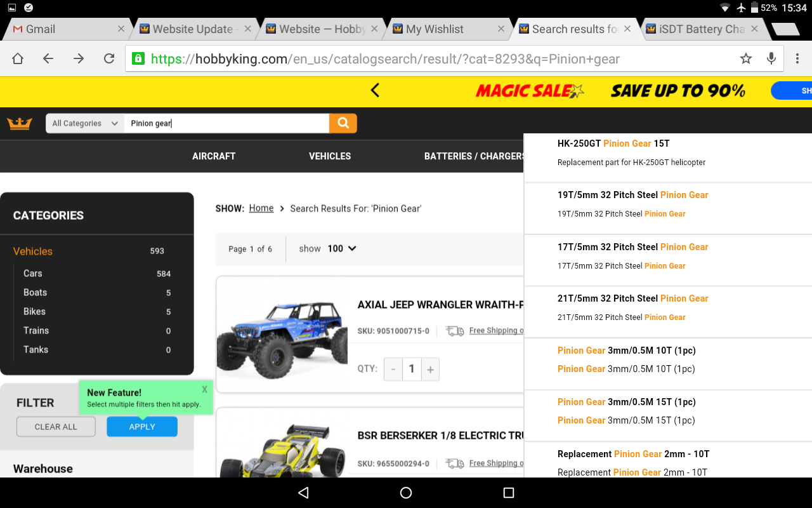Click Home breadcrumb link
The image size is (812, 508).
coord(261,208)
